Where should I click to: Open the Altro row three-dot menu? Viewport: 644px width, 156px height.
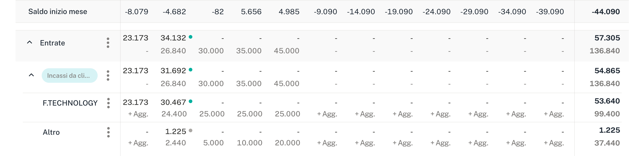(x=108, y=132)
